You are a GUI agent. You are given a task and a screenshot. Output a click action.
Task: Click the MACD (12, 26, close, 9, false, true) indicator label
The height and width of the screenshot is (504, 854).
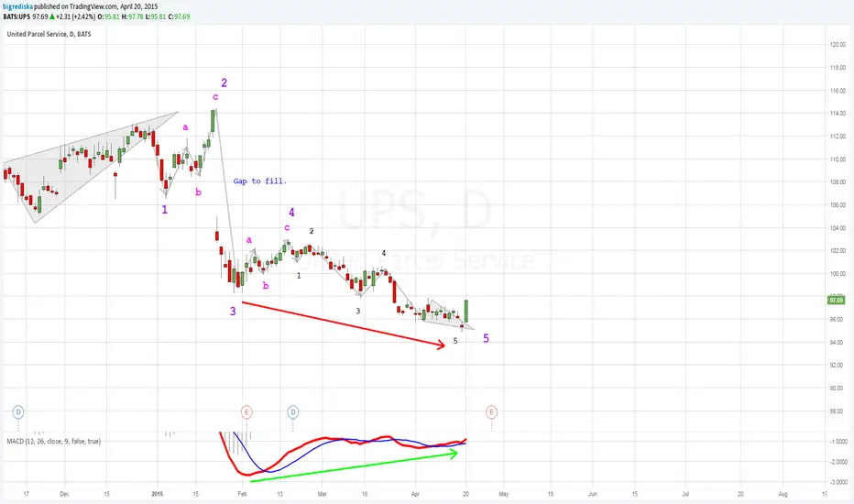tap(53, 442)
